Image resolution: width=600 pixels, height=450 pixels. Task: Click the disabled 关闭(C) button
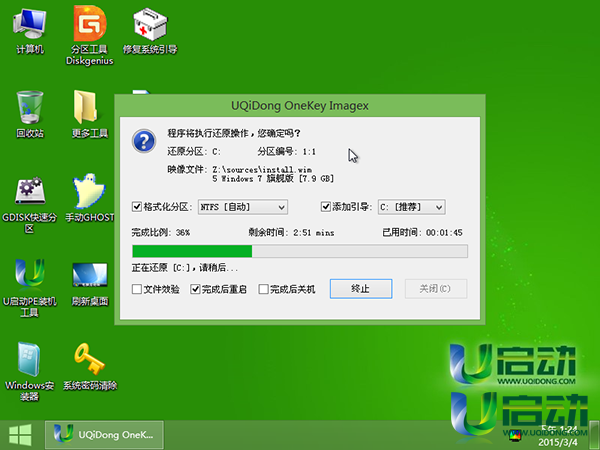(436, 289)
